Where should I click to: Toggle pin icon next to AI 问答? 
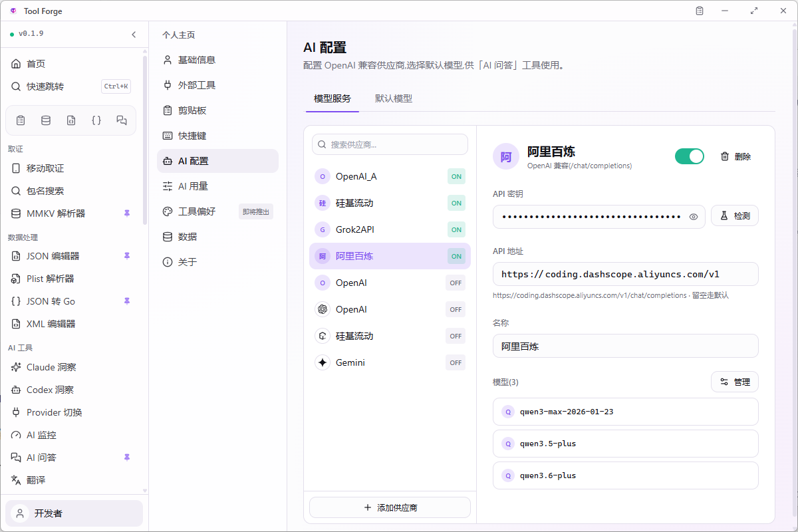(127, 458)
